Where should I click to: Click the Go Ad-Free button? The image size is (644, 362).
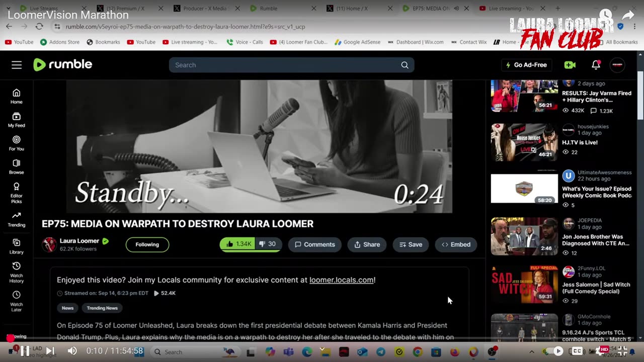coord(526,65)
